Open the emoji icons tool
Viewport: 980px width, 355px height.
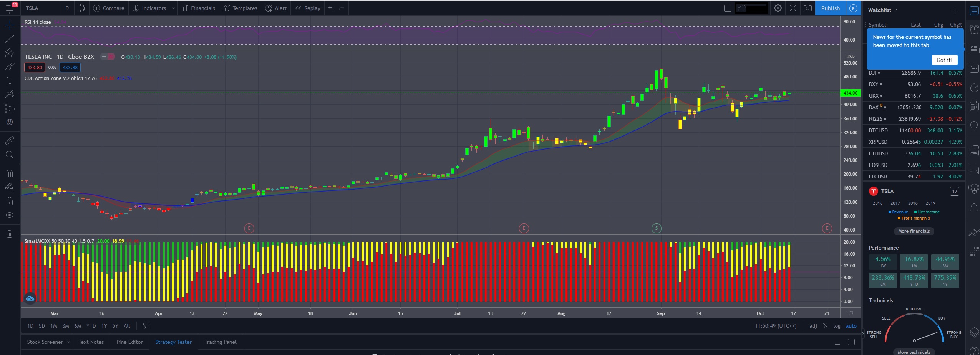(10, 122)
